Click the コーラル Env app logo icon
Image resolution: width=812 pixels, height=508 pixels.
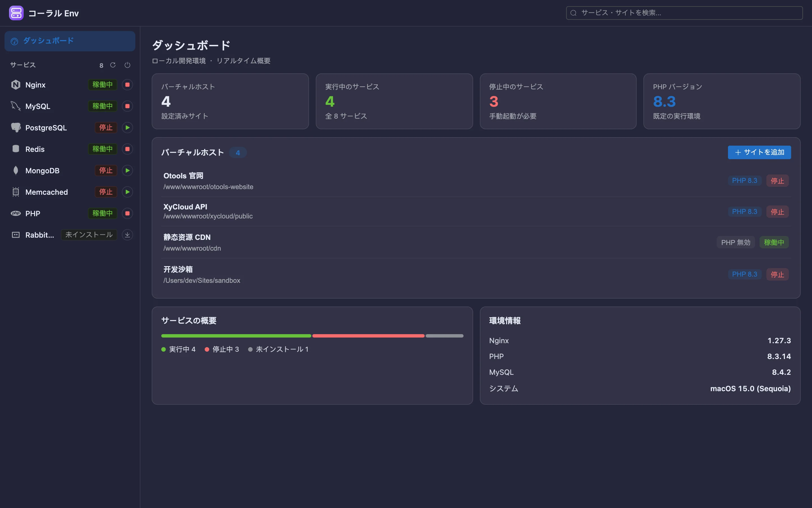pyautogui.click(x=16, y=13)
